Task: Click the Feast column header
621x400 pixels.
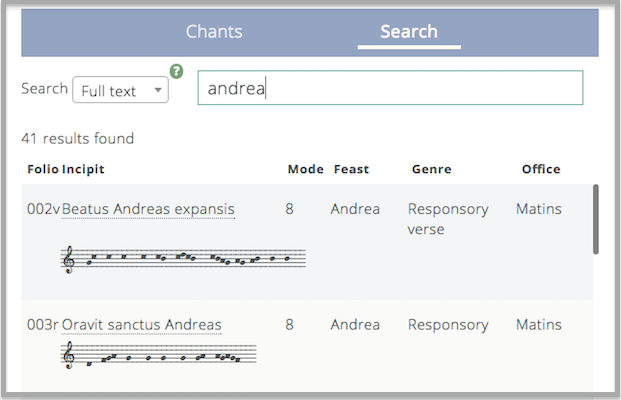Action: (351, 169)
